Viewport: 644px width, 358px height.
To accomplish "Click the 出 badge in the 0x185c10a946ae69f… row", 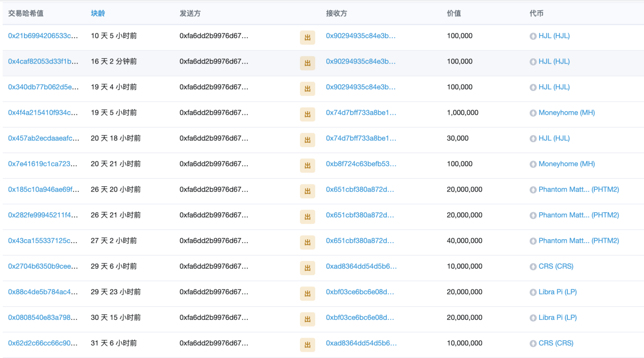I will click(x=308, y=191).
